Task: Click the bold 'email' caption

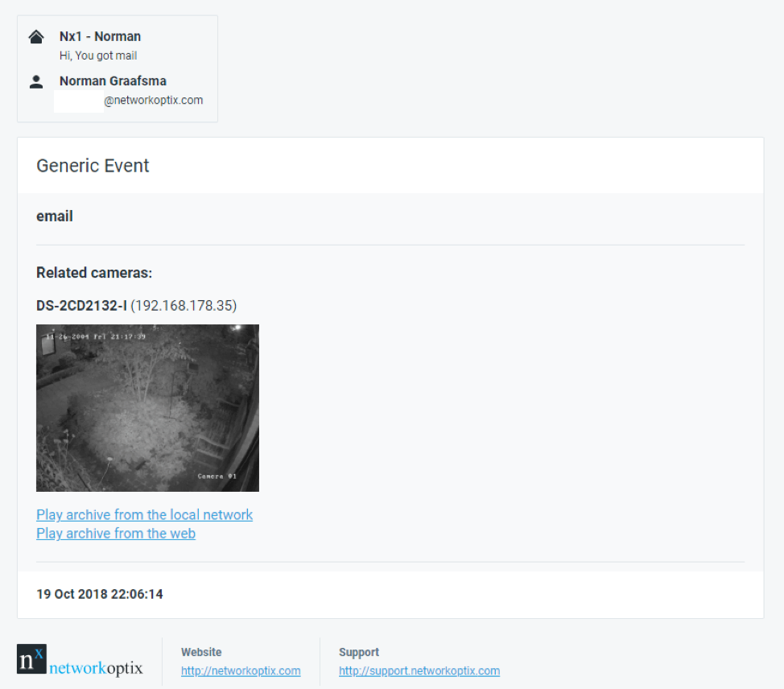Action: (55, 216)
